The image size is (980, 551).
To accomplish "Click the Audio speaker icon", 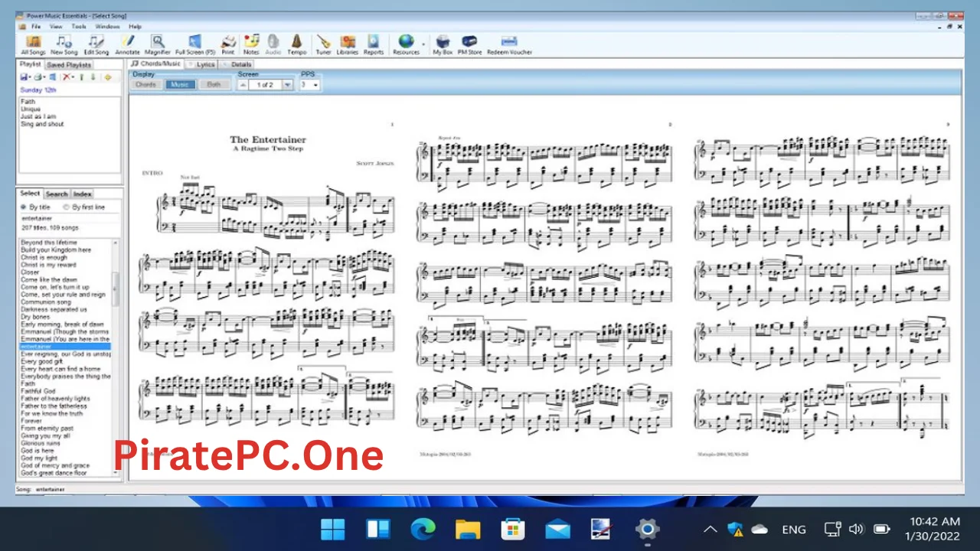I will click(x=273, y=44).
